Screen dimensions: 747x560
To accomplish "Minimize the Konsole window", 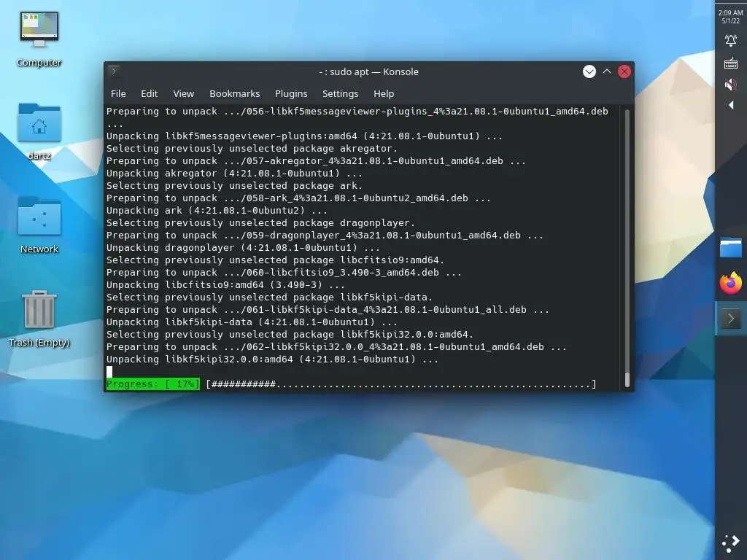I will click(x=589, y=71).
